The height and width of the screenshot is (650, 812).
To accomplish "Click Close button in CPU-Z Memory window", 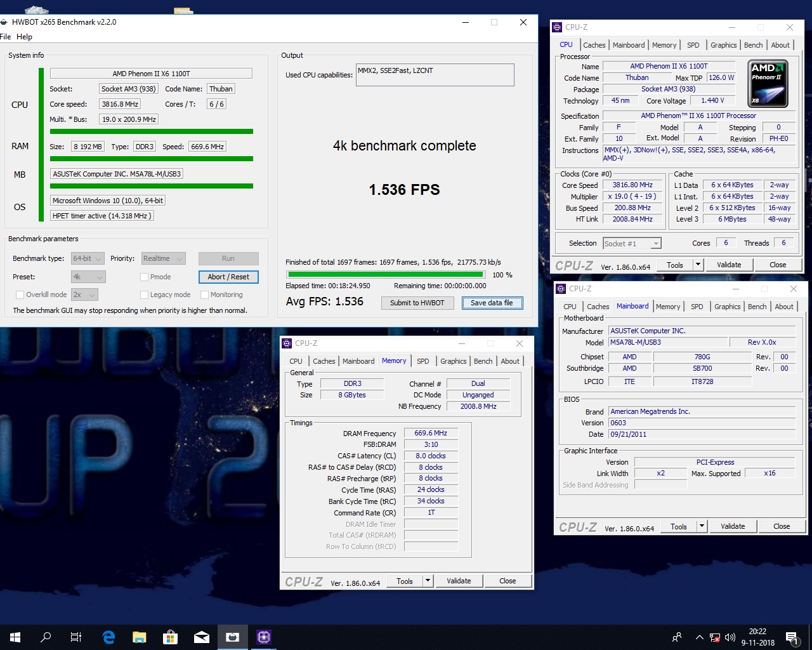I will click(x=507, y=581).
